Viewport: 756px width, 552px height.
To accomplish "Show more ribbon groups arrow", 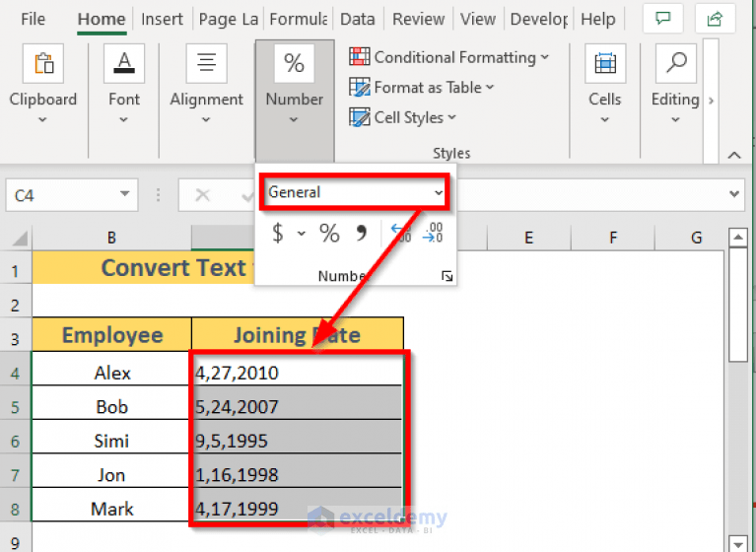I will coord(711,101).
